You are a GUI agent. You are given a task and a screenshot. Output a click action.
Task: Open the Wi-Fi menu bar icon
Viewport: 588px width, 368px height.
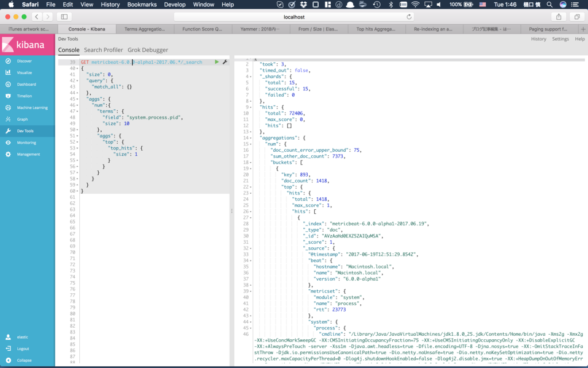click(x=415, y=5)
